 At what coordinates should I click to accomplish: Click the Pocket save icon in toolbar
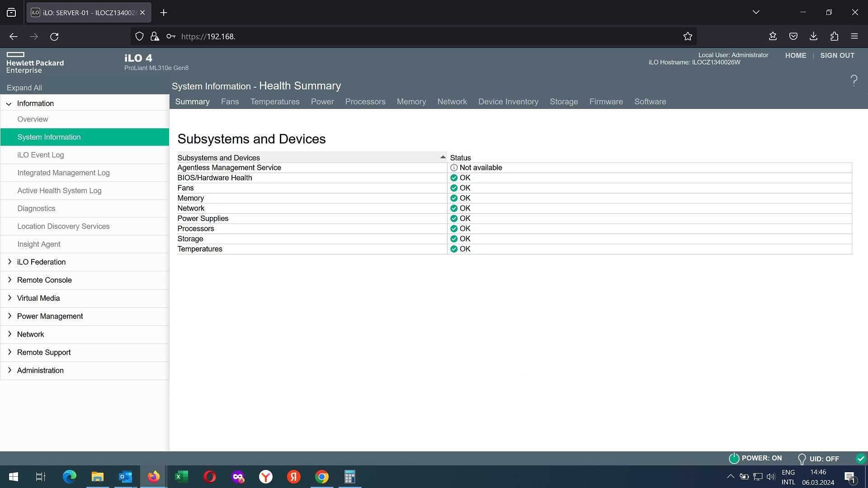(x=793, y=36)
